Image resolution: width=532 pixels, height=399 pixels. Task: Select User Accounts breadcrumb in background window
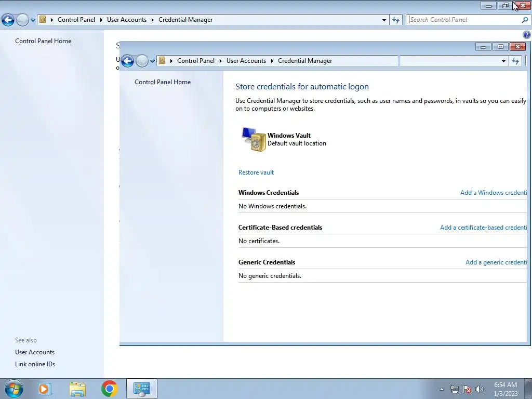(x=127, y=20)
